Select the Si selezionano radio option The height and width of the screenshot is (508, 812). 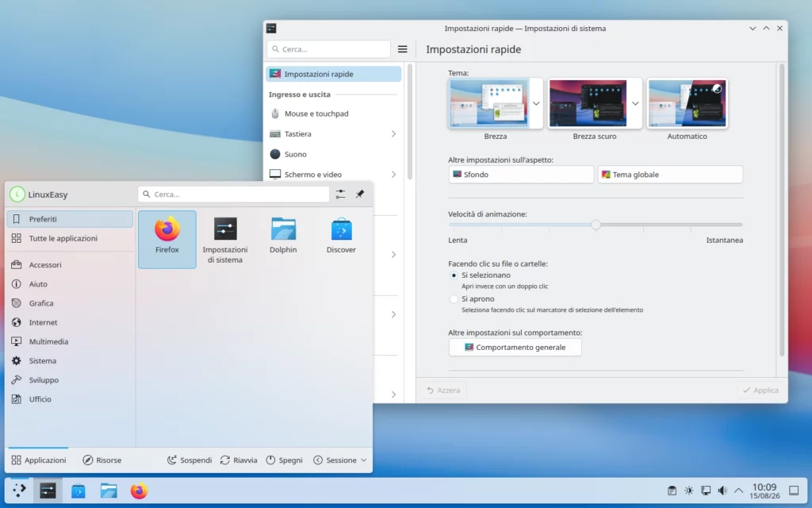pos(454,275)
